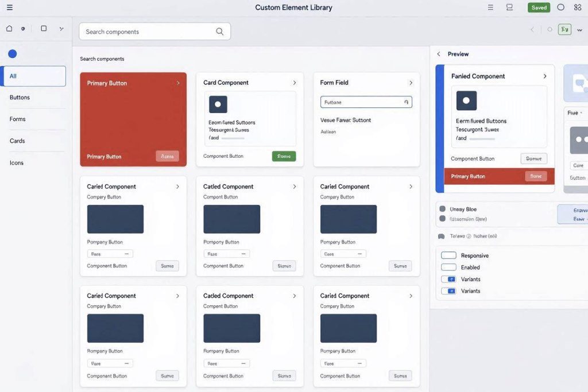Open the list view icon in header
Image resolution: width=588 pixels, height=392 pixels.
pos(490,7)
